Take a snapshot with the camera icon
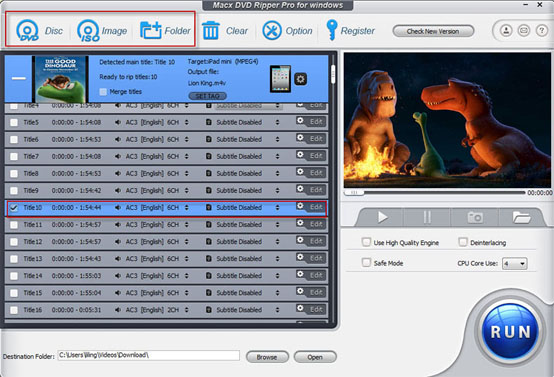Viewport: 554px width, 377px height. 475,217
